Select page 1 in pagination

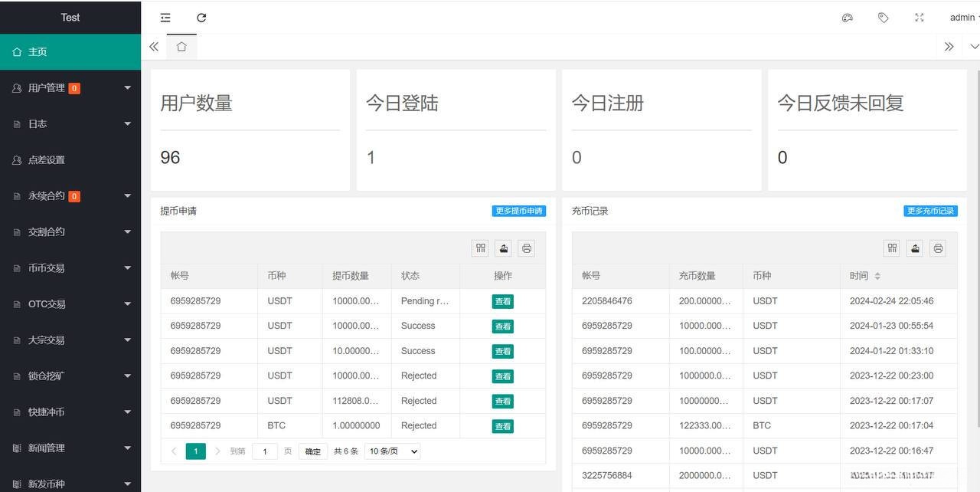pyautogui.click(x=195, y=451)
